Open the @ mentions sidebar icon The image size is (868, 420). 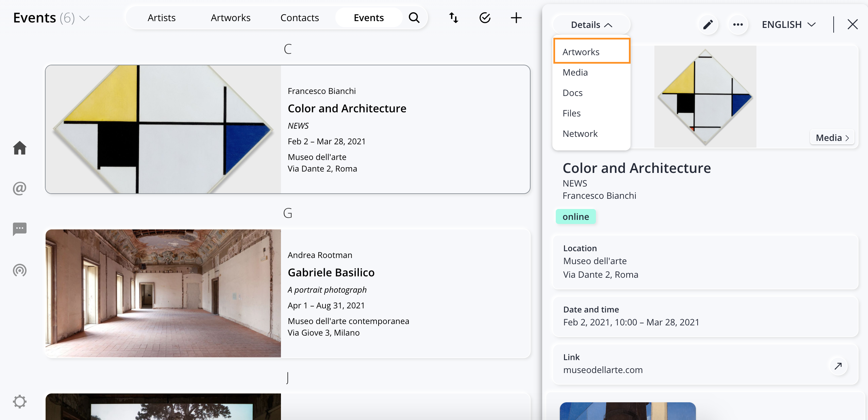pos(20,188)
